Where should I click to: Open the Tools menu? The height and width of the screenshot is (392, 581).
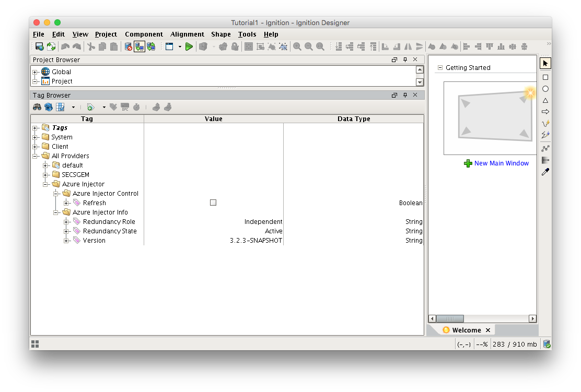click(247, 34)
